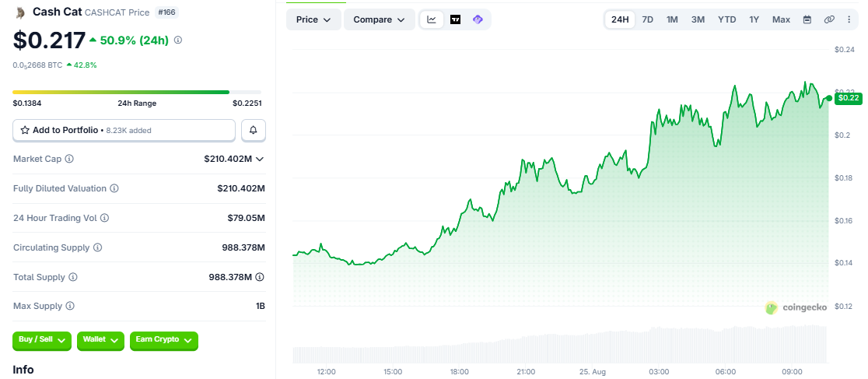Click the Cash Cat coin logo icon
The width and height of the screenshot is (868, 379).
tap(20, 12)
